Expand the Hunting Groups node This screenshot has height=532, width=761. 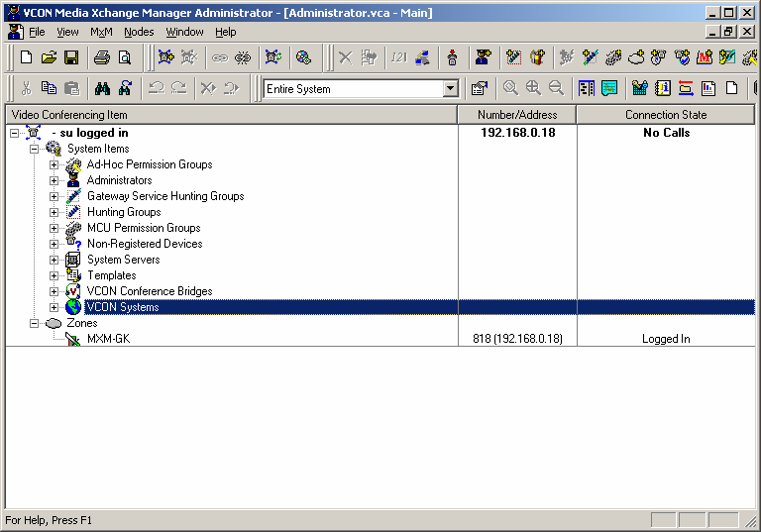54,212
